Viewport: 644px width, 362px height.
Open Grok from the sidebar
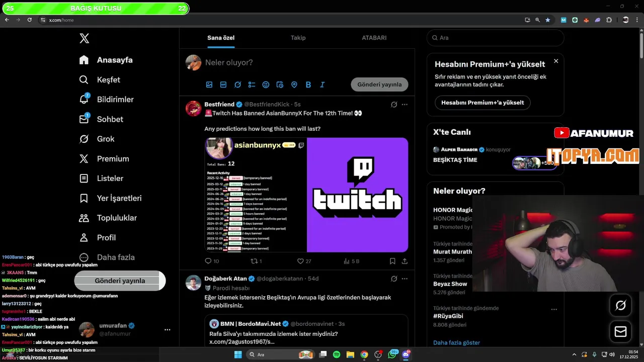97,139
